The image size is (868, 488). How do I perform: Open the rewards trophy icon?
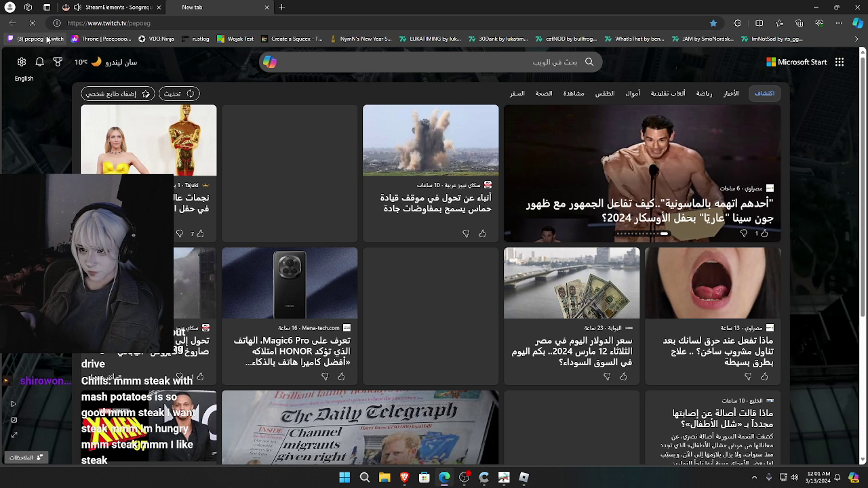(x=58, y=62)
